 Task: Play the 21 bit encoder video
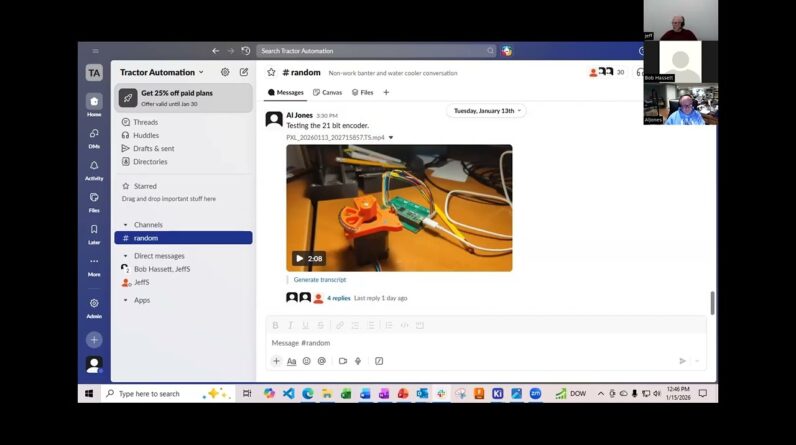click(x=300, y=258)
